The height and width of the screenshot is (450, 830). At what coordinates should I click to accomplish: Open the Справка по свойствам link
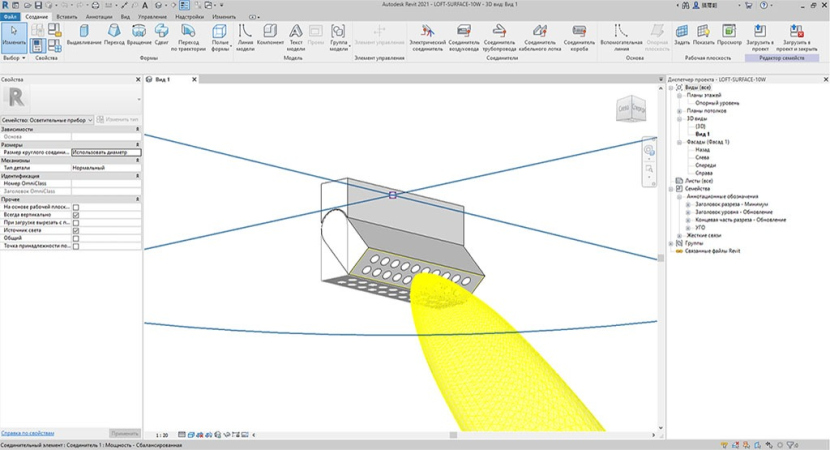[x=26, y=433]
